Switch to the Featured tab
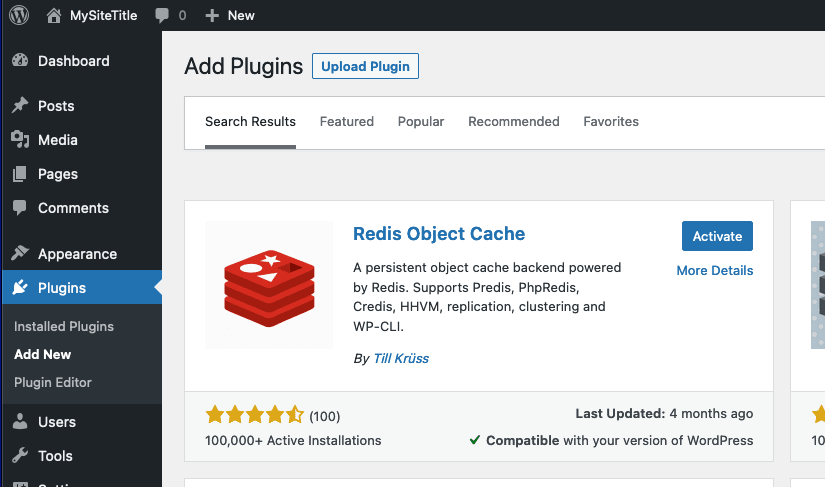 coord(347,121)
